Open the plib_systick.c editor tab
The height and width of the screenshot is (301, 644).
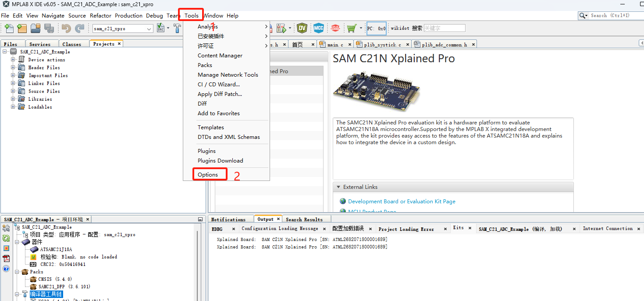382,45
